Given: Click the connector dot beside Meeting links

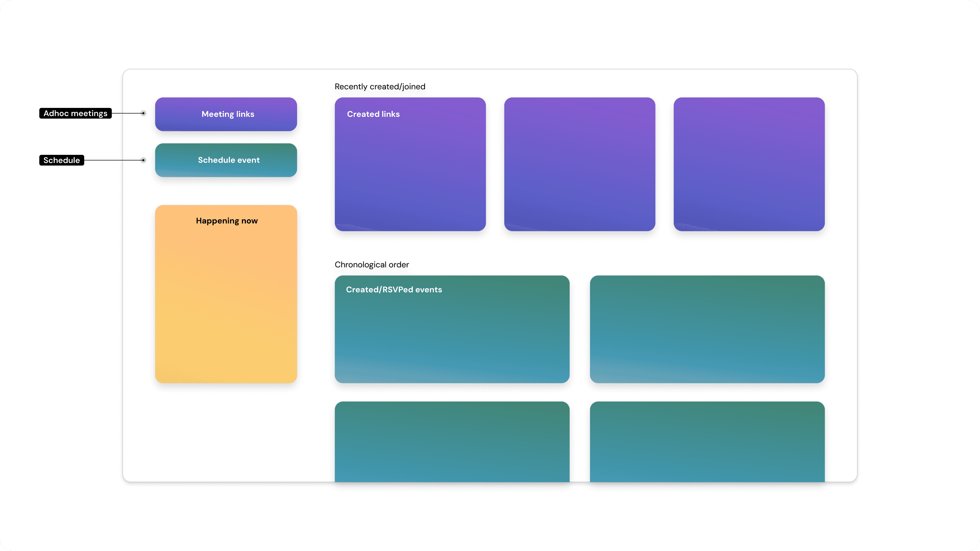Looking at the screenshot, I should tap(143, 113).
